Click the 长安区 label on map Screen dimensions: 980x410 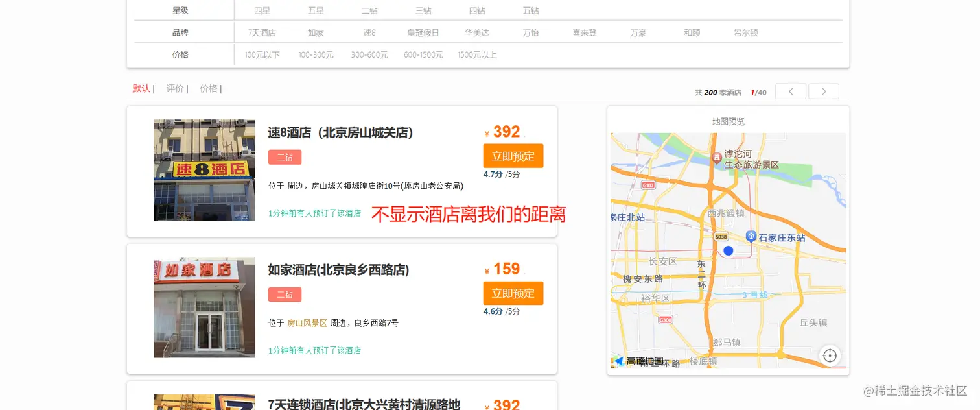pyautogui.click(x=663, y=261)
